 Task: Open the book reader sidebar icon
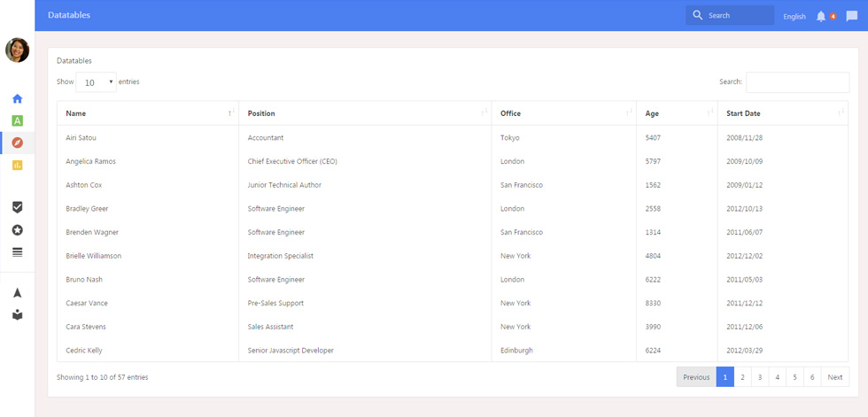tap(17, 315)
